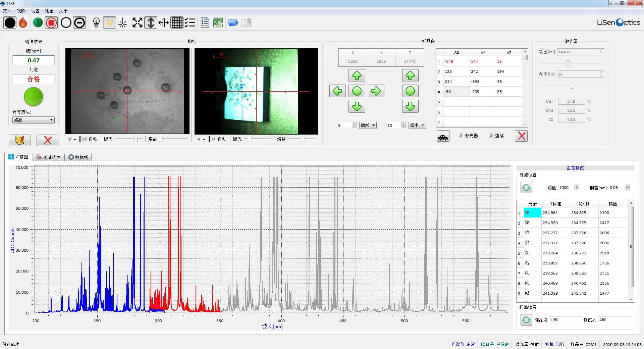Move the stage left with the green arrow
This screenshot has height=349, width=644.
(337, 91)
